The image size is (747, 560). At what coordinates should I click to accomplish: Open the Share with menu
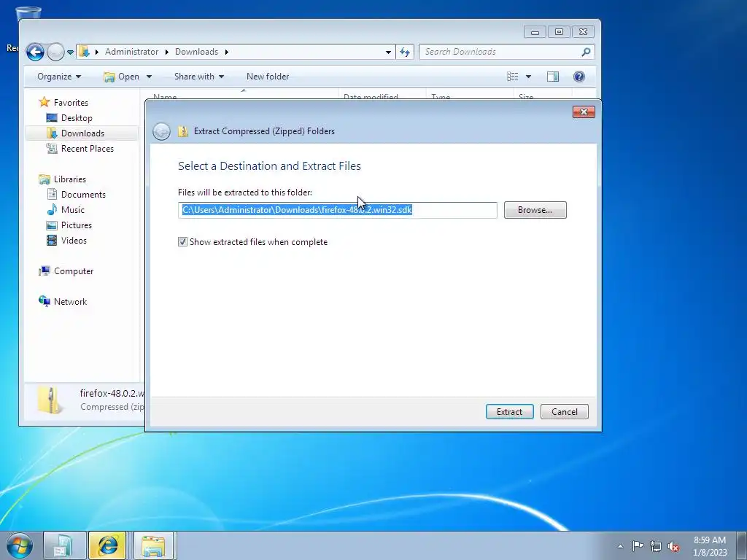(x=198, y=77)
